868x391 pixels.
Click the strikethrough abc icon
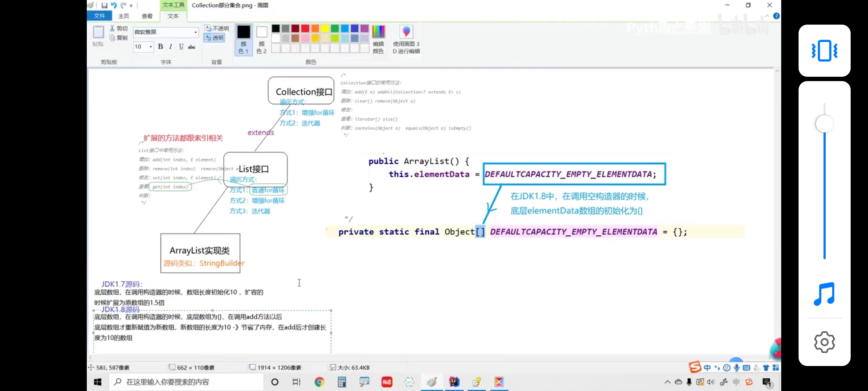(191, 47)
